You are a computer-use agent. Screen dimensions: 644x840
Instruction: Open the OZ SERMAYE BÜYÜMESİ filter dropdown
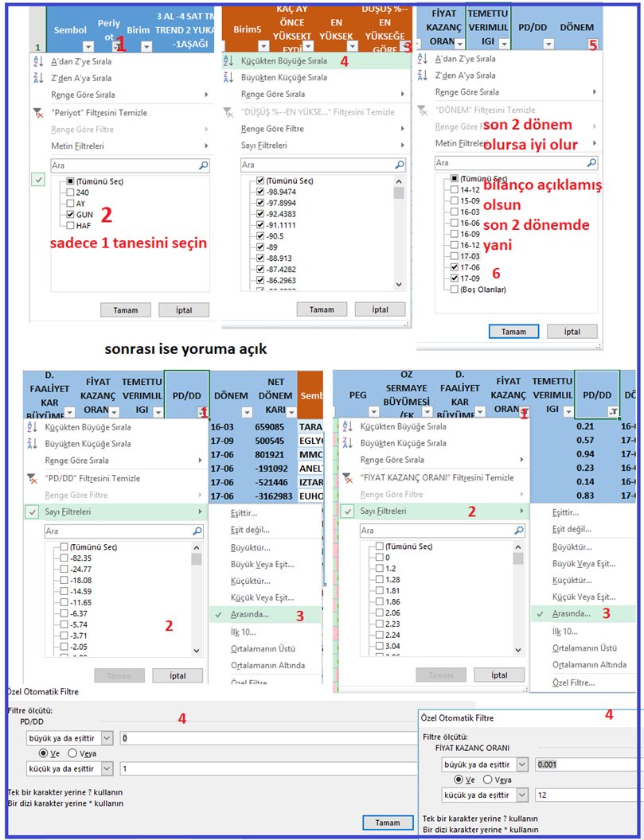(x=427, y=412)
